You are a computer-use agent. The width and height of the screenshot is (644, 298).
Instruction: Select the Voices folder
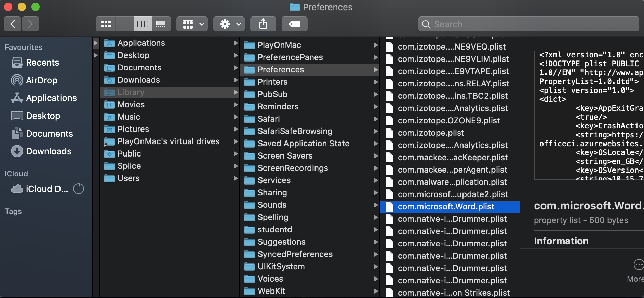pyautogui.click(x=310, y=279)
